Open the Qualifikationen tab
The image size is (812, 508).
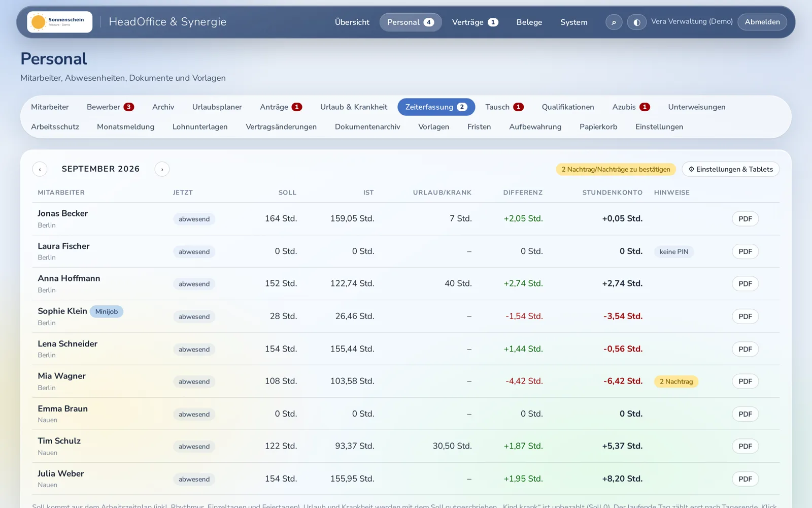point(568,107)
